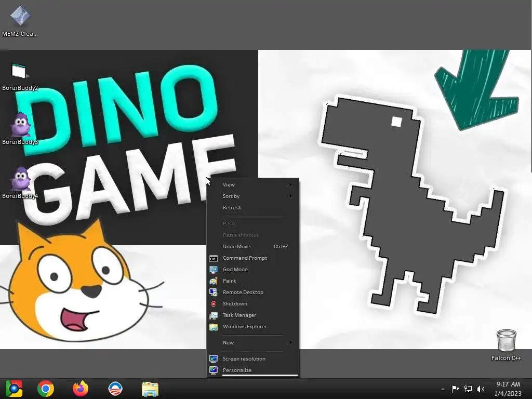Launch Google Chrome from the taskbar
The image size is (532, 399).
(x=46, y=389)
